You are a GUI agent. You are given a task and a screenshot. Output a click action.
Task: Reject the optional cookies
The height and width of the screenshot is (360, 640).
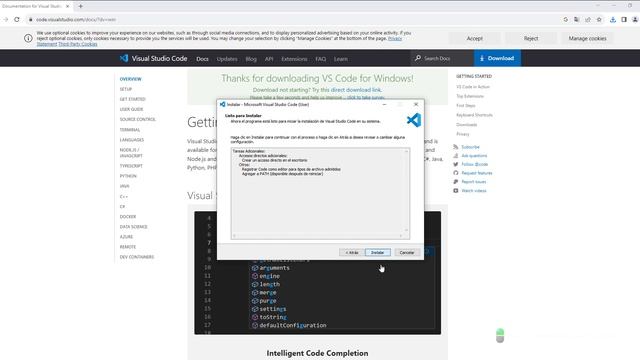click(531, 38)
